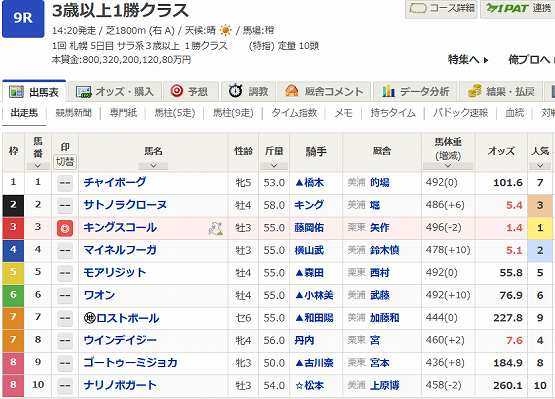Sort by 馬番 column arrow

point(38,165)
